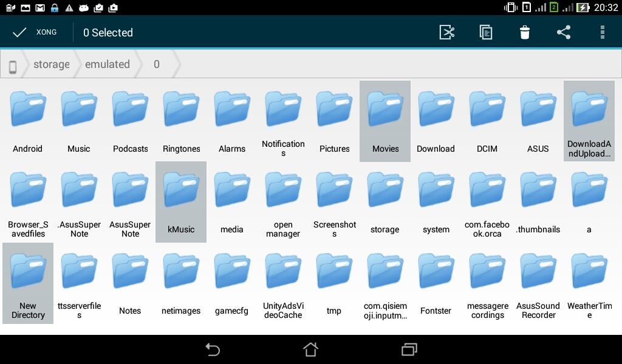Image resolution: width=622 pixels, height=364 pixels.
Task: Tap the device root breadcrumb icon
Action: [x=13, y=67]
